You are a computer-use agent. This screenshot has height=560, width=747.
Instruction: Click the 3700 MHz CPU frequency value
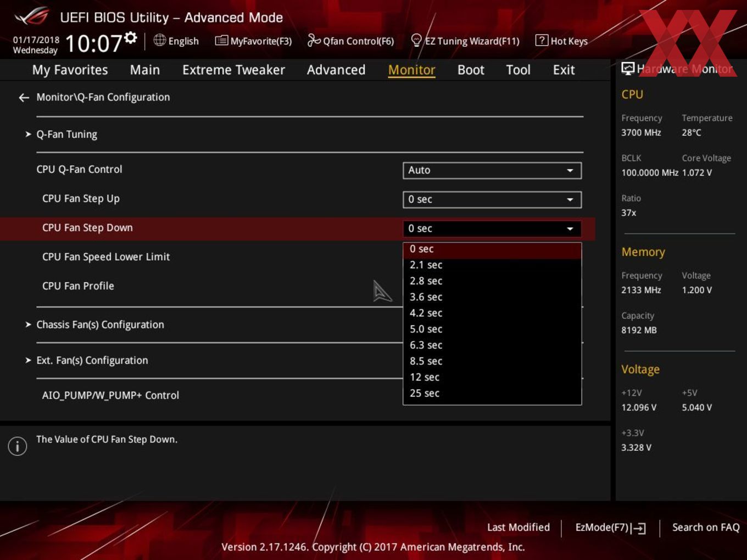tap(641, 132)
